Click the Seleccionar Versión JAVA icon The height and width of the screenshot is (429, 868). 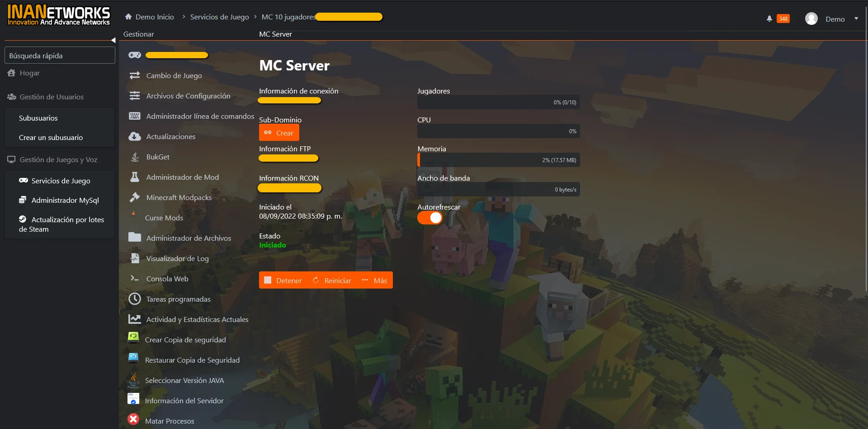pos(133,380)
